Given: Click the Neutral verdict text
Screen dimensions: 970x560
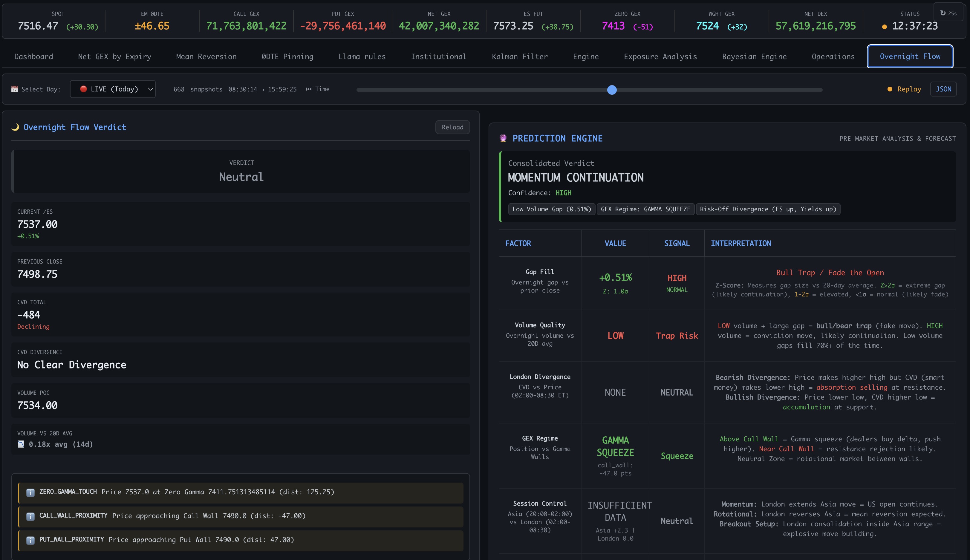Looking at the screenshot, I should pyautogui.click(x=241, y=177).
